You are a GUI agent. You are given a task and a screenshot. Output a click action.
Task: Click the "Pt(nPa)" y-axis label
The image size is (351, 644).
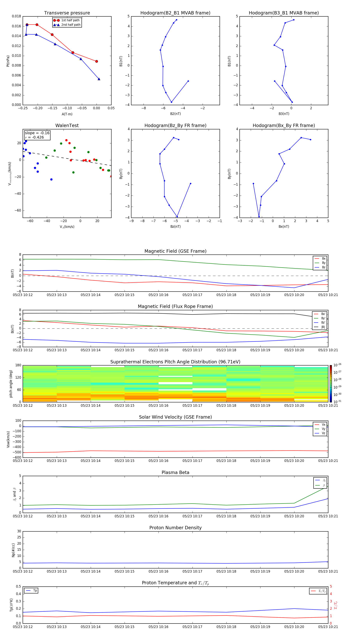(8, 61)
